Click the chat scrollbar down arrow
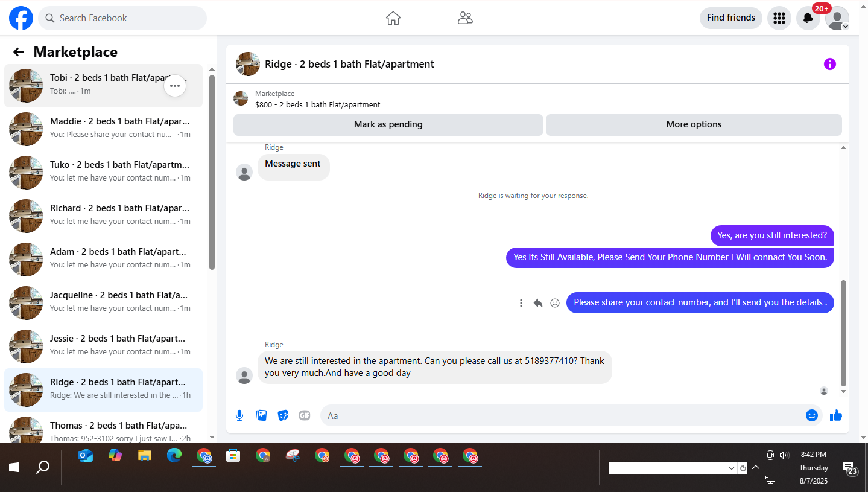The image size is (868, 492). [844, 392]
